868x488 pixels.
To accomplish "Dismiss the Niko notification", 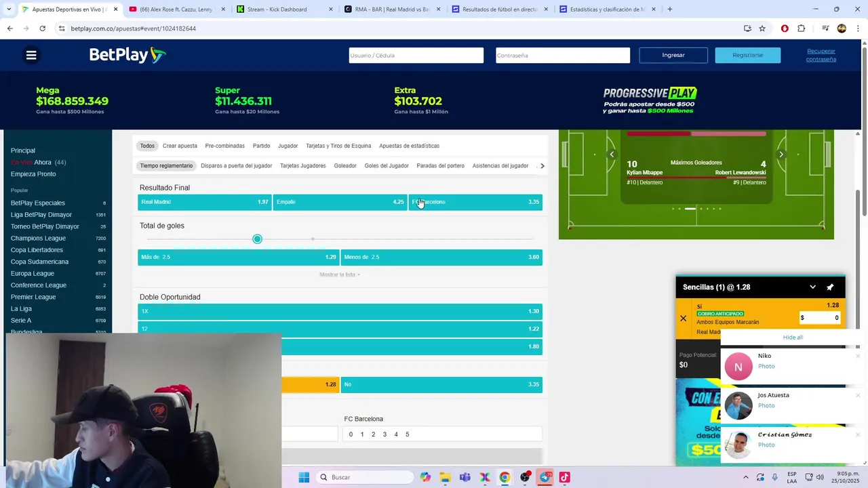I will (x=858, y=356).
